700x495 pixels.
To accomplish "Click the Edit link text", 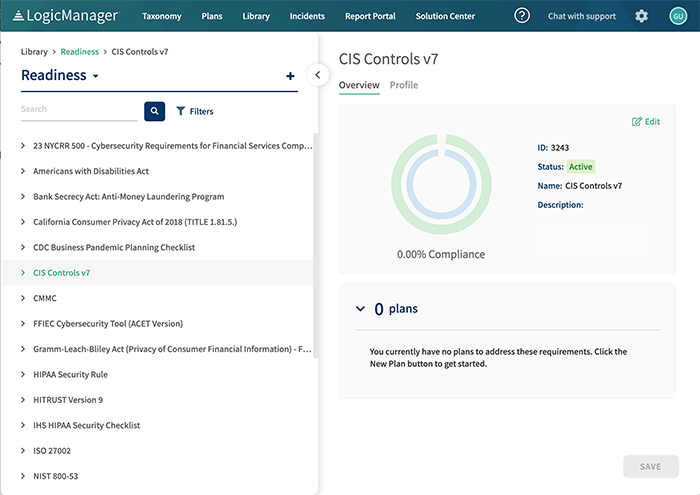I will tap(652, 121).
